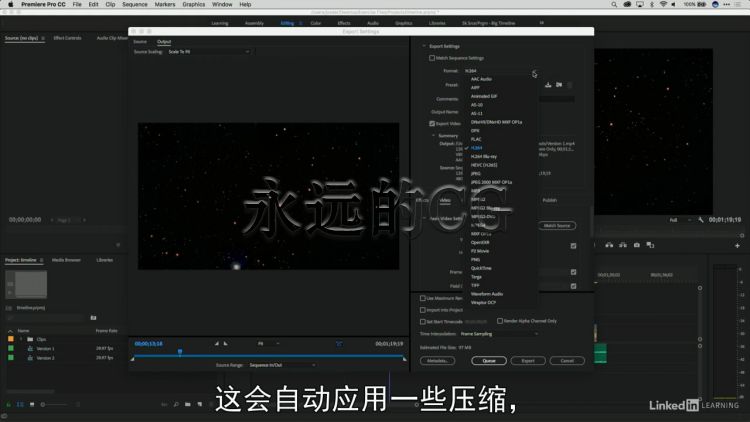The height and width of the screenshot is (422, 750).
Task: Open the Sequence menu
Action: point(135,4)
